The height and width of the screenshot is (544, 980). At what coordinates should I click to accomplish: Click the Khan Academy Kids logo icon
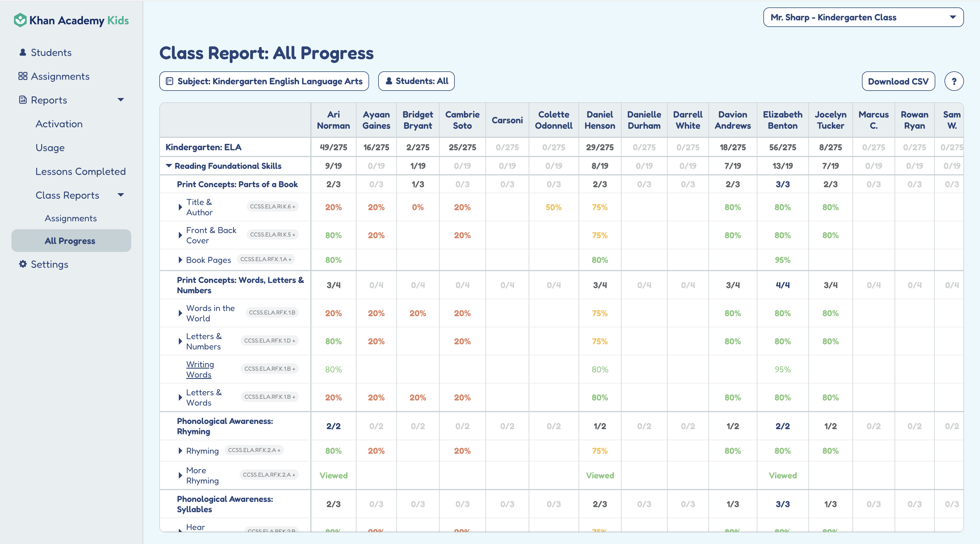[x=20, y=20]
